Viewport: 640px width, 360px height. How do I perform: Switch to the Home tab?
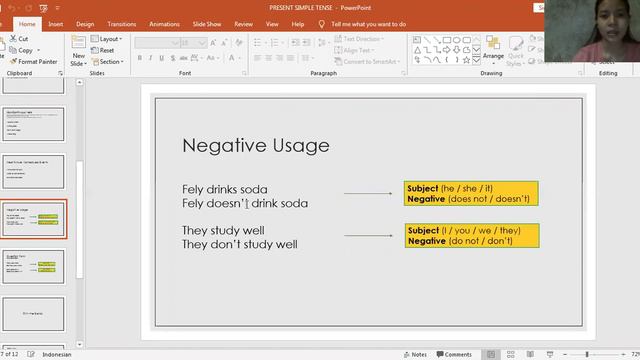[27, 24]
